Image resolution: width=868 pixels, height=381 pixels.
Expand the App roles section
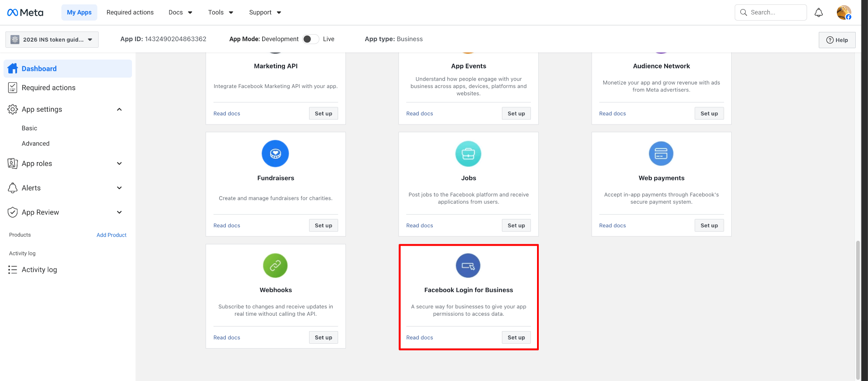click(x=119, y=163)
